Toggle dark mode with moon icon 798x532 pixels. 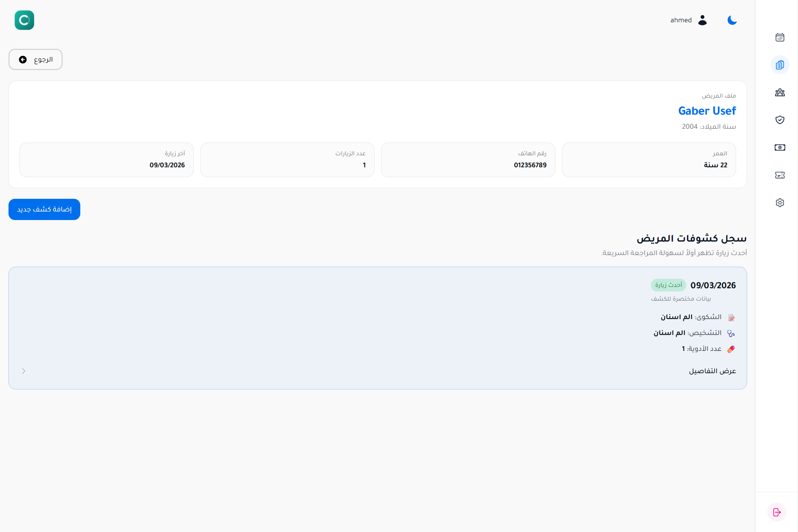click(732, 20)
